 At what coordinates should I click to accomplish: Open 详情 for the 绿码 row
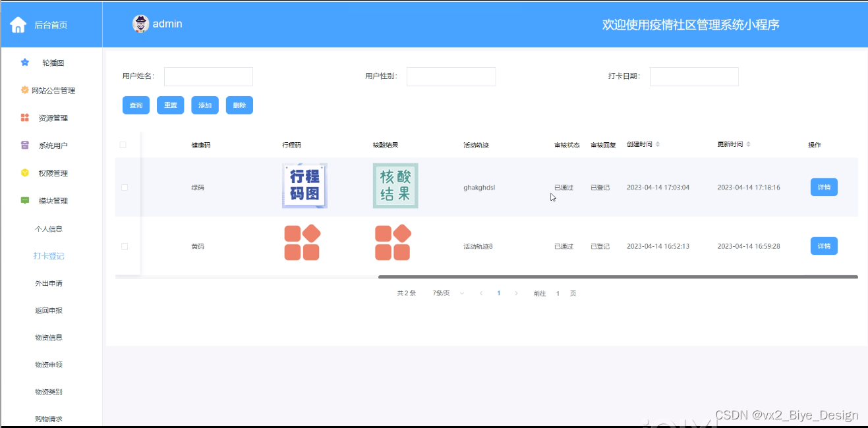(x=824, y=187)
